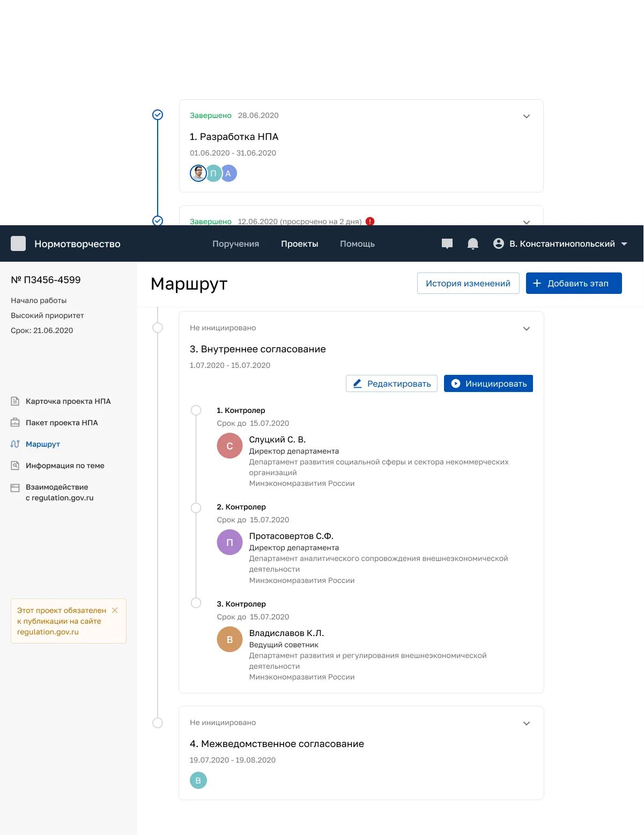
Task: Open Пакет проекта НПА in sidebar
Action: click(x=62, y=423)
